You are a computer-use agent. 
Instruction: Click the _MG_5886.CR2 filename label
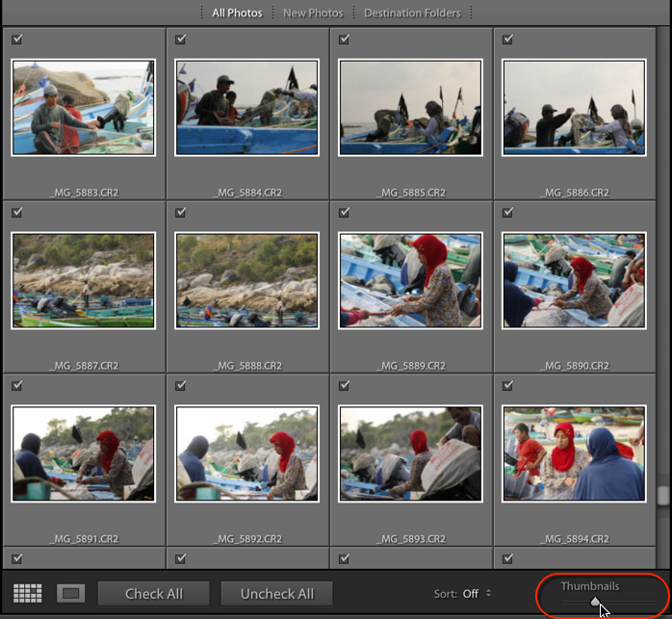point(575,193)
